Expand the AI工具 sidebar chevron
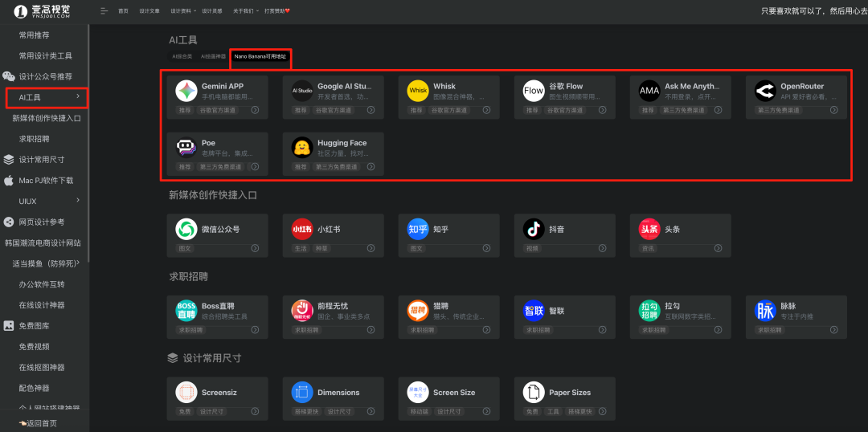 pyautogui.click(x=78, y=97)
